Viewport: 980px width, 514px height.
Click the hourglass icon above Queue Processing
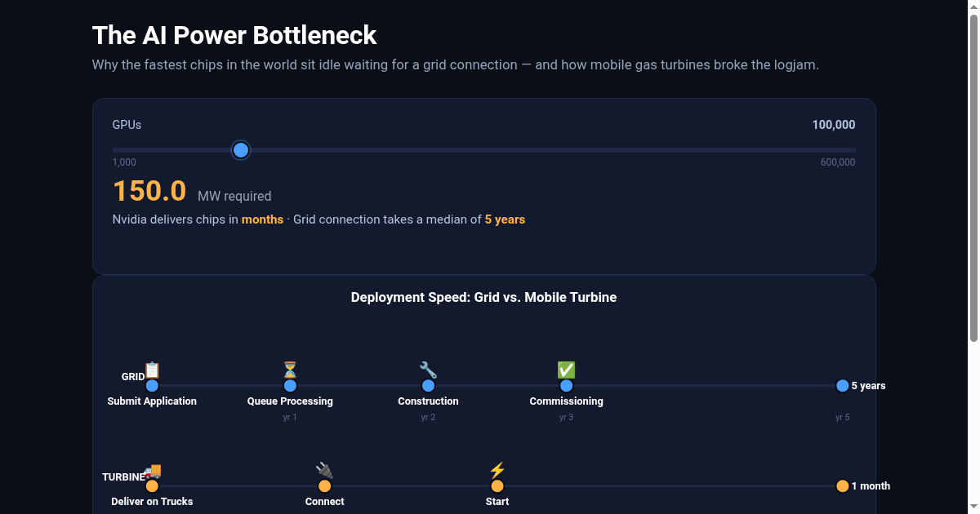click(290, 370)
